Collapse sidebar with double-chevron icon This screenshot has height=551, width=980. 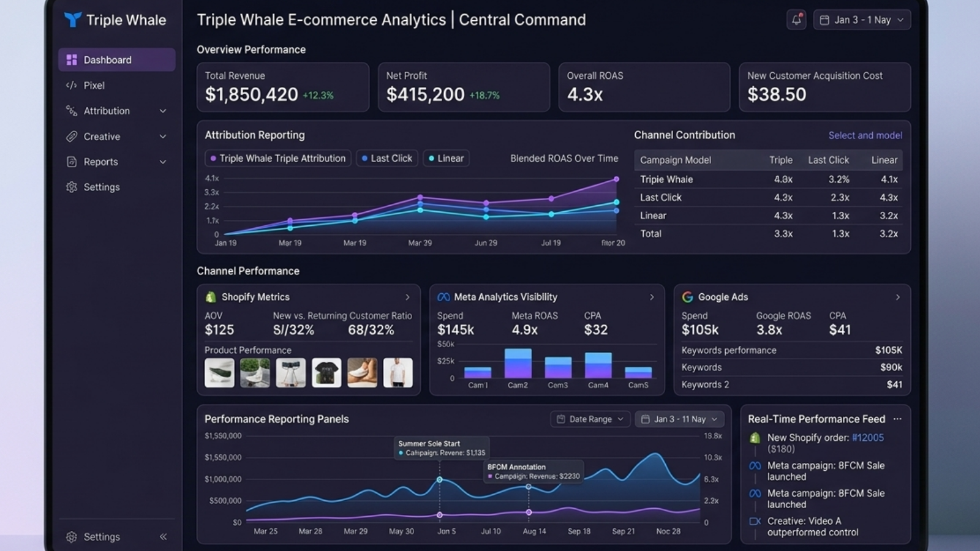click(164, 537)
